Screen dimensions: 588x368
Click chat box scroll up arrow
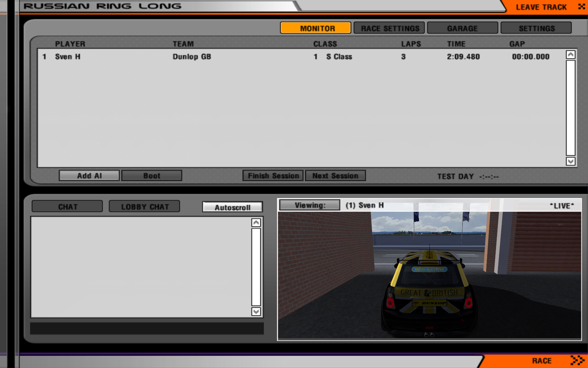pos(256,223)
